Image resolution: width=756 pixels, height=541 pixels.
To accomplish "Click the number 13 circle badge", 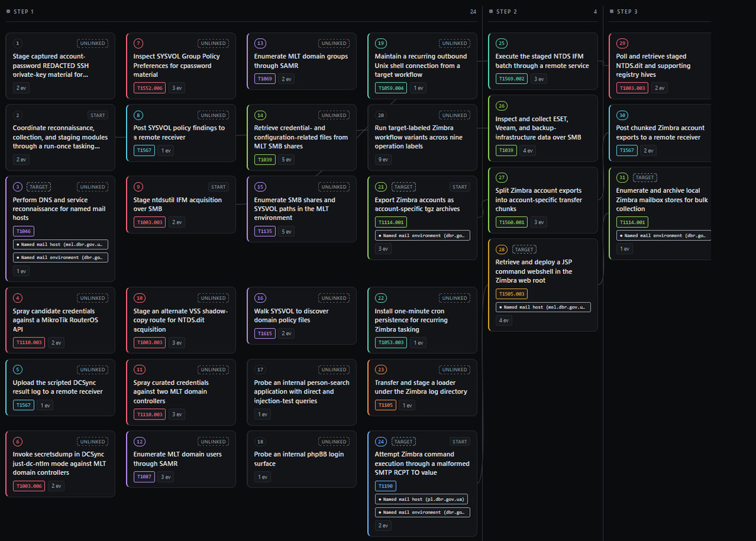I will pos(260,43).
